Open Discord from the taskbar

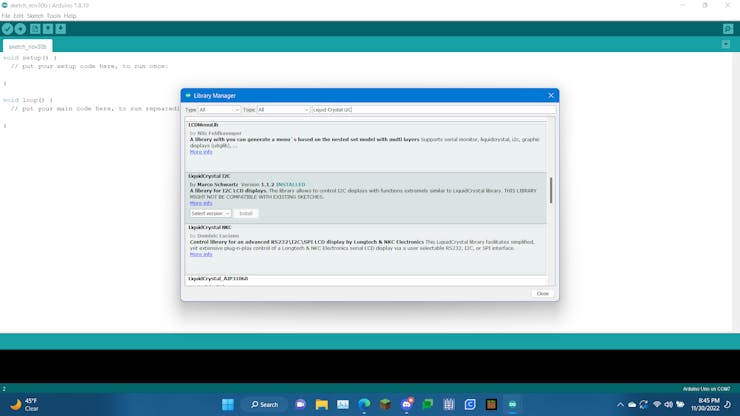406,404
